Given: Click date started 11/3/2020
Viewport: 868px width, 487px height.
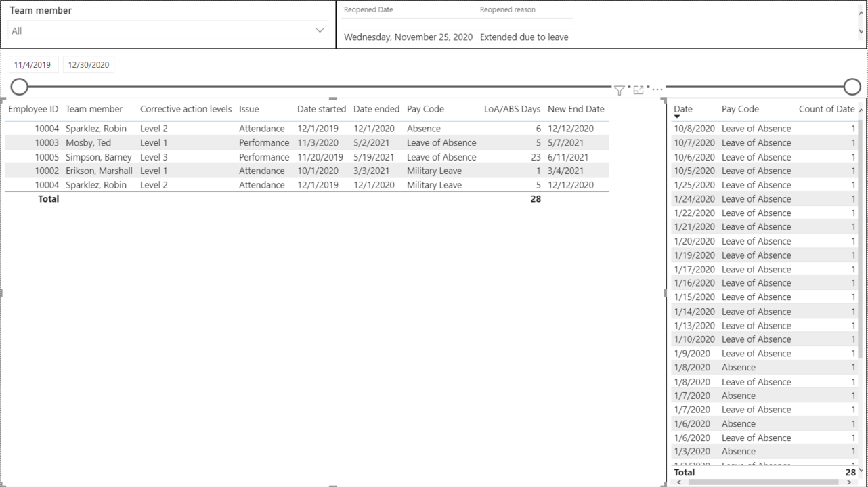Looking at the screenshot, I should pyautogui.click(x=318, y=143).
